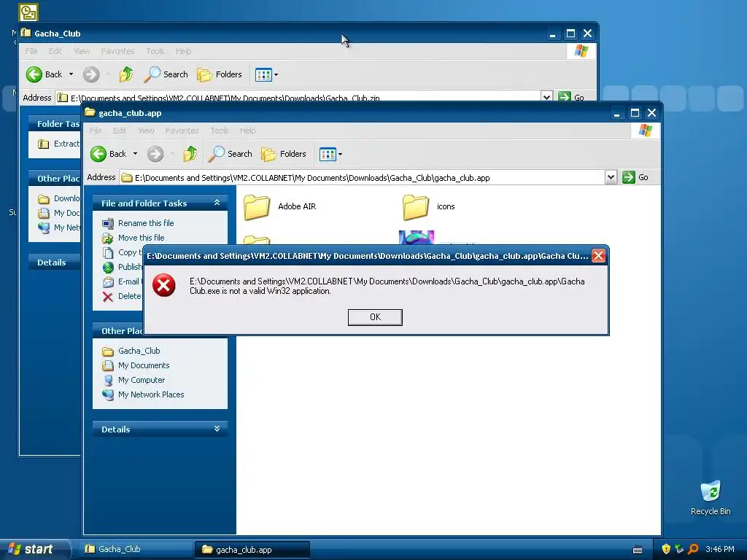
Task: Click the Copy task icon
Action: tap(108, 252)
